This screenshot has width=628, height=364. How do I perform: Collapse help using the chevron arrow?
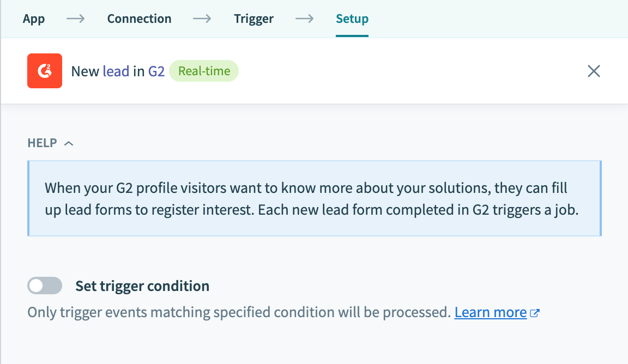pyautogui.click(x=69, y=143)
